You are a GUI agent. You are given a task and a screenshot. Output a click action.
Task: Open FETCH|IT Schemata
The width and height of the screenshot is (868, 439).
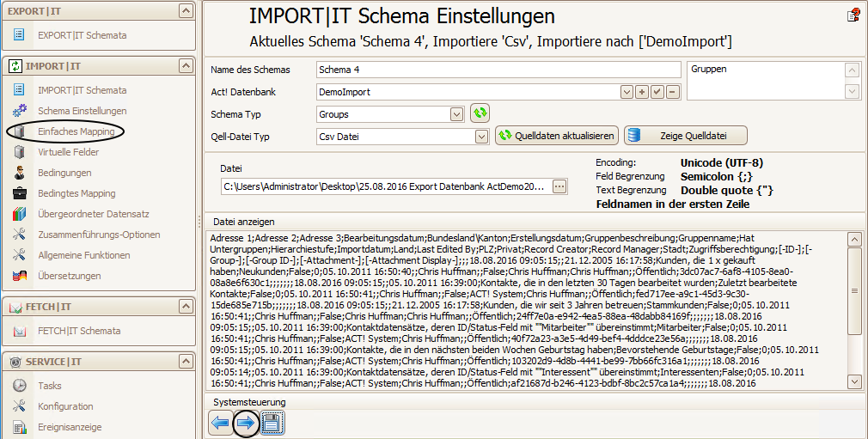[x=78, y=331]
